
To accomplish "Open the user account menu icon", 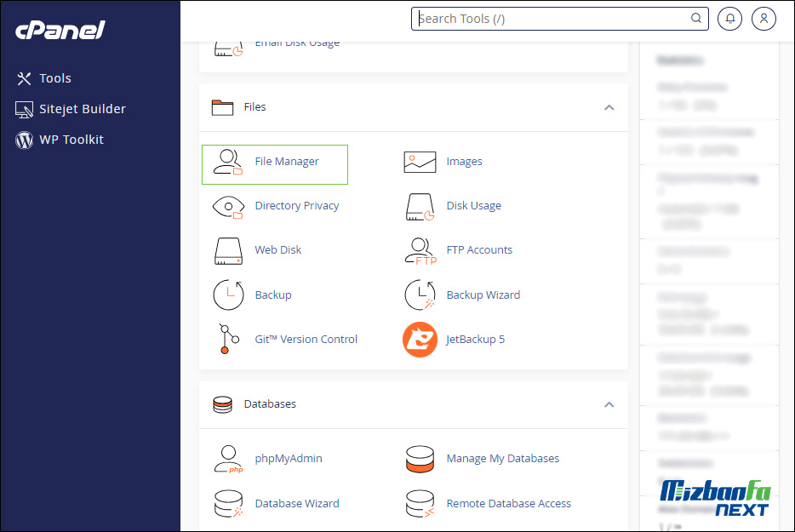I will coord(764,19).
